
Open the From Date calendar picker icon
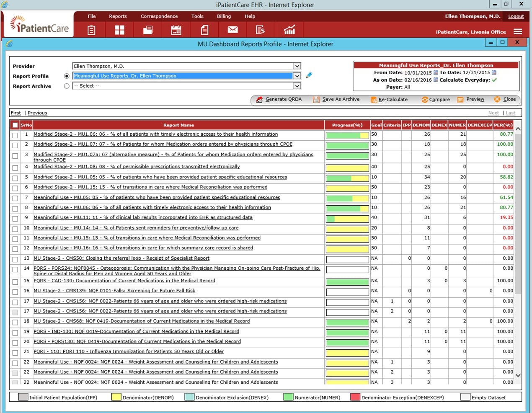[x=436, y=72]
